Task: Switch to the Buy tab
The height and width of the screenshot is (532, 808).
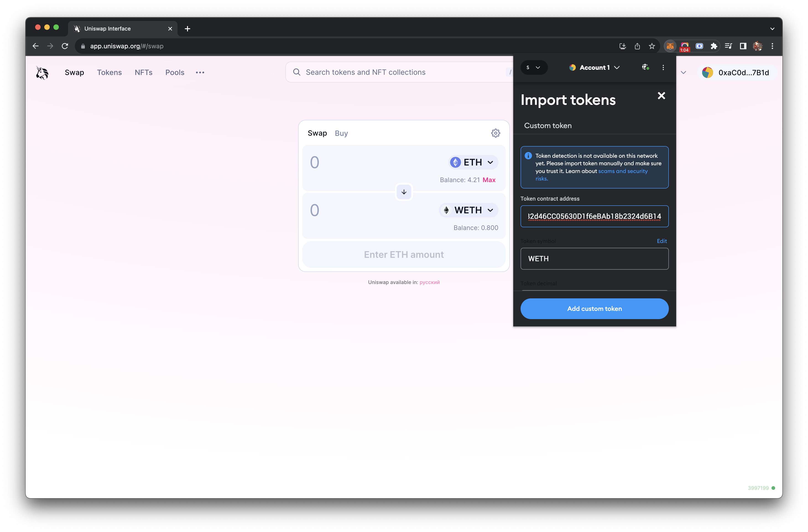Action: coord(341,133)
